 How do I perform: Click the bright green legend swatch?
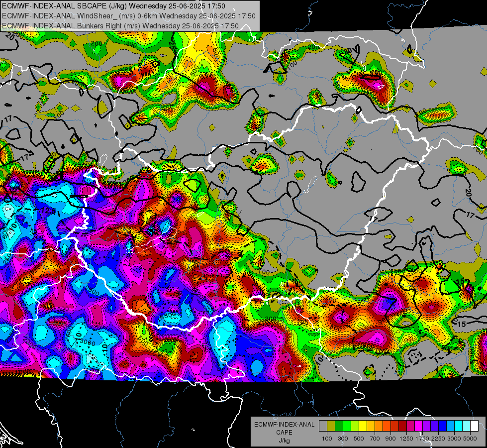click(347, 426)
